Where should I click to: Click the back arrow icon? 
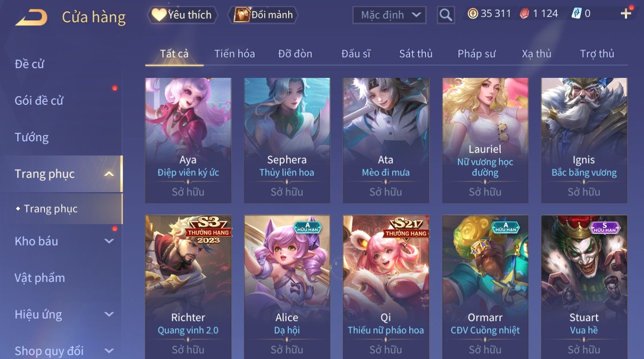(x=31, y=18)
